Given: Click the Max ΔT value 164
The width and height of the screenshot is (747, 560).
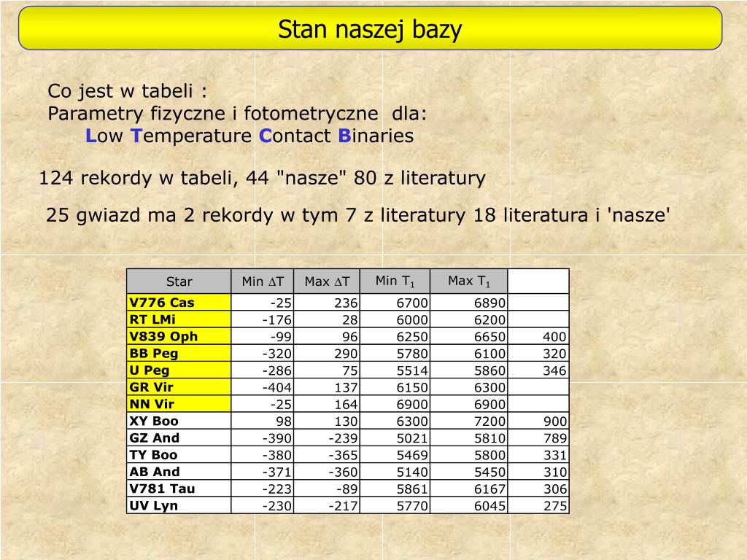Looking at the screenshot, I should (x=345, y=404).
